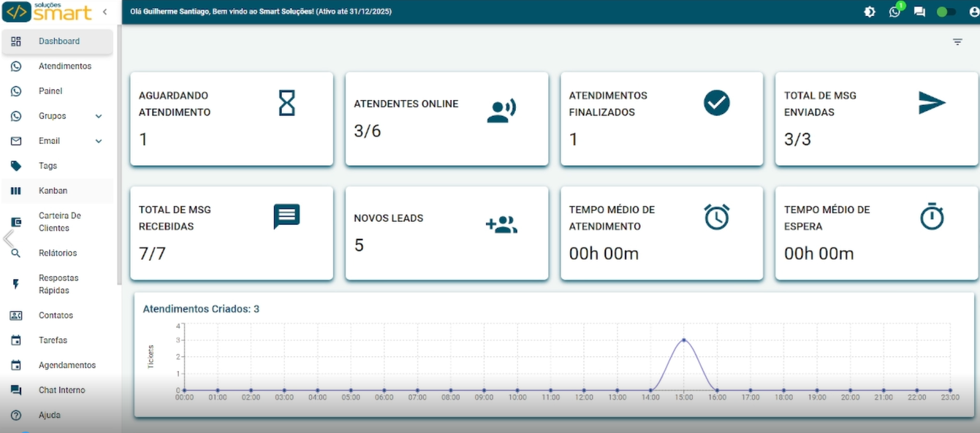Click the paper plane icon on MSG Enviadas
The image size is (980, 433).
[932, 103]
